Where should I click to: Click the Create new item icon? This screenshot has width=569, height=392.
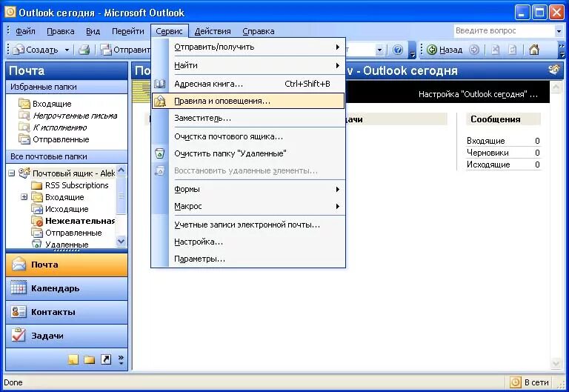coord(18,50)
